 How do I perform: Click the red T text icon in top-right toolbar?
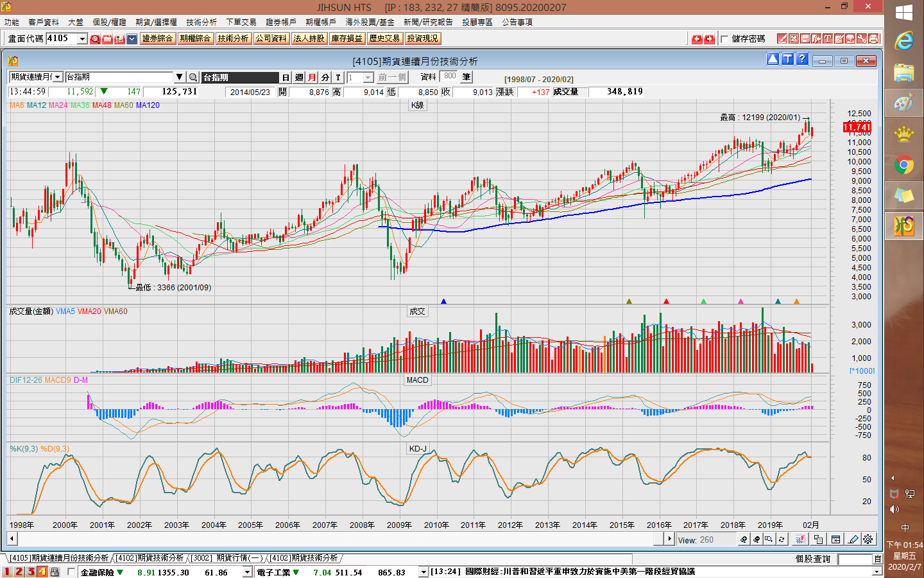pos(828,39)
